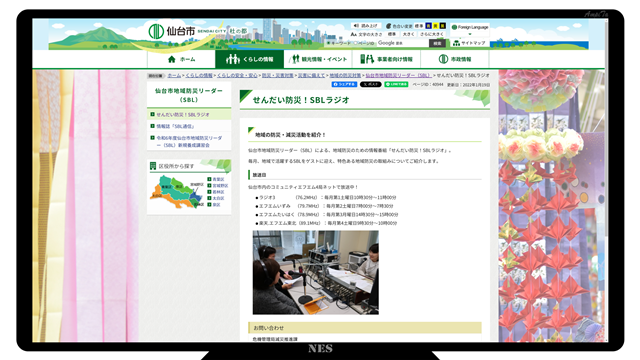This screenshot has width=640, height=360.
Task: Open the 市政情報 navigation tab
Action: pos(455,59)
